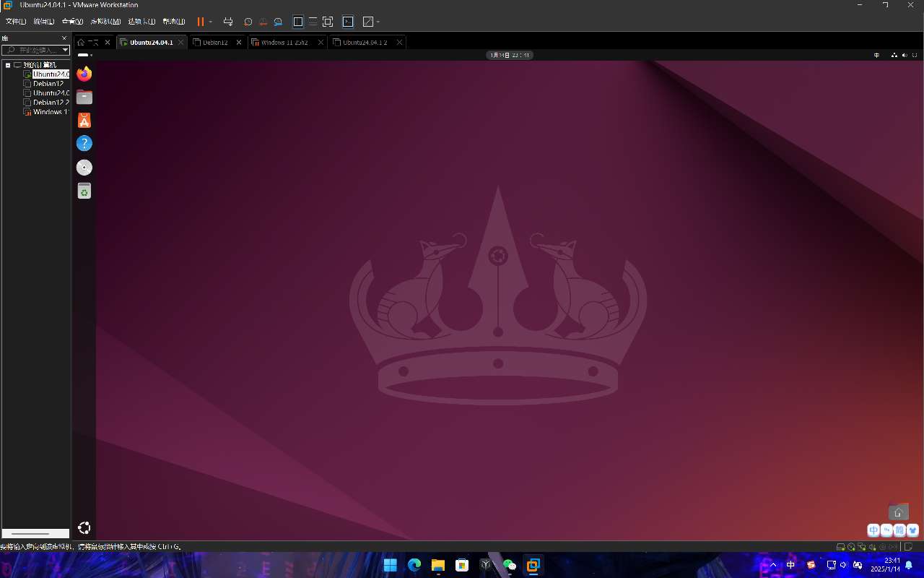Toggle the library sidebar view icon
This screenshot has width=924, height=578.
click(x=298, y=22)
